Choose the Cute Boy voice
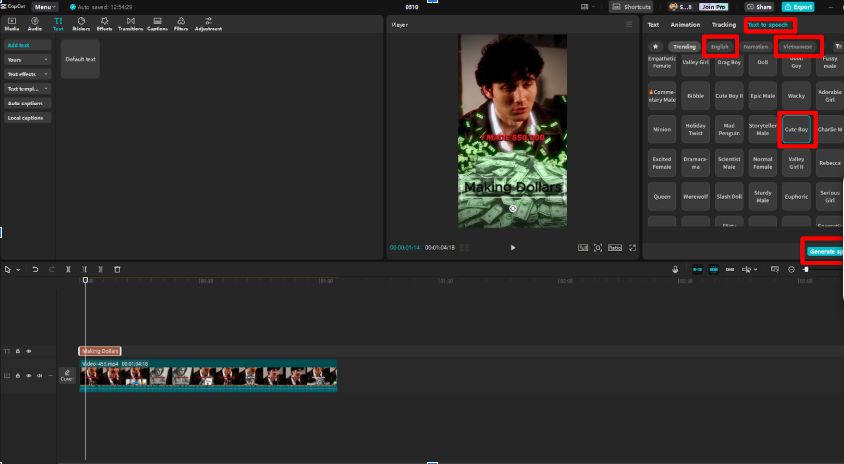The width and height of the screenshot is (844, 464). tap(796, 129)
